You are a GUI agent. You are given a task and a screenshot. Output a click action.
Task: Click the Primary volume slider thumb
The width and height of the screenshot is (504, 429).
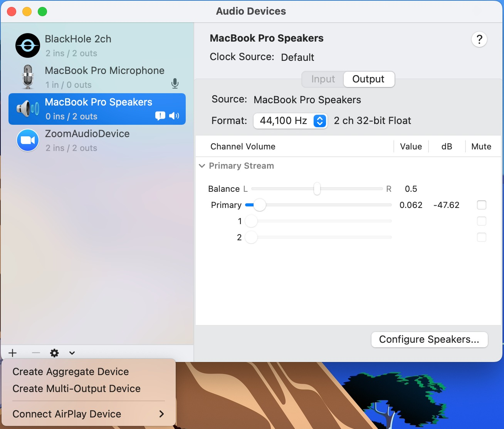click(260, 205)
